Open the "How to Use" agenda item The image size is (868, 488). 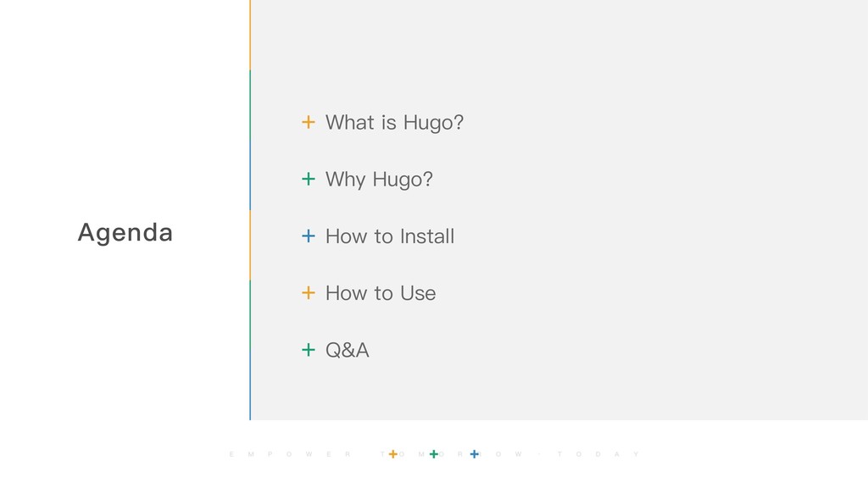click(381, 293)
